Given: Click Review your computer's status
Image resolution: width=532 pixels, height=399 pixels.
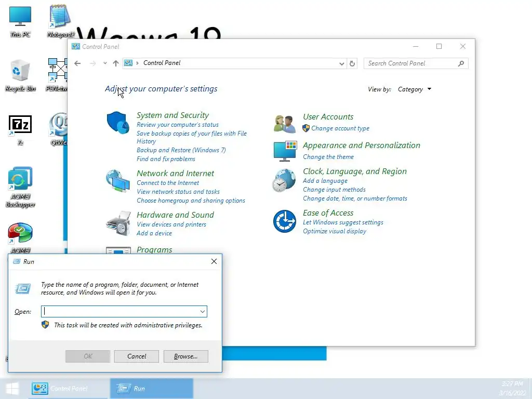Looking at the screenshot, I should pos(178,125).
